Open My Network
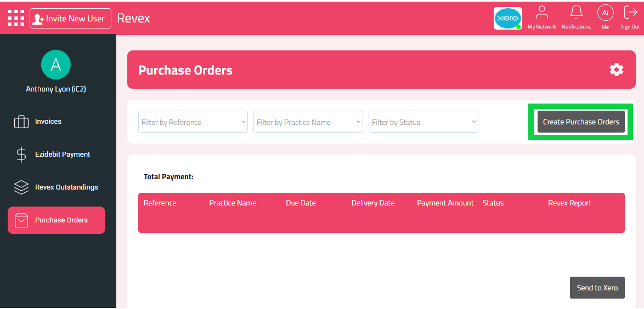 [542, 18]
